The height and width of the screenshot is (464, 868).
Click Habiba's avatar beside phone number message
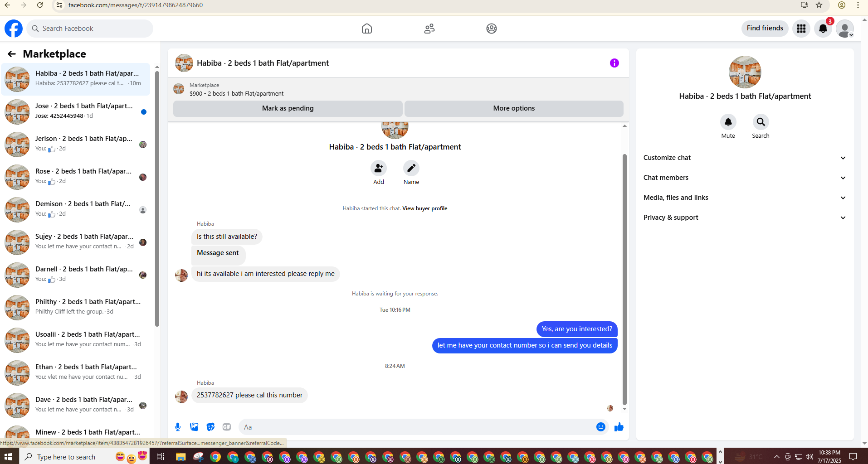coord(181,397)
